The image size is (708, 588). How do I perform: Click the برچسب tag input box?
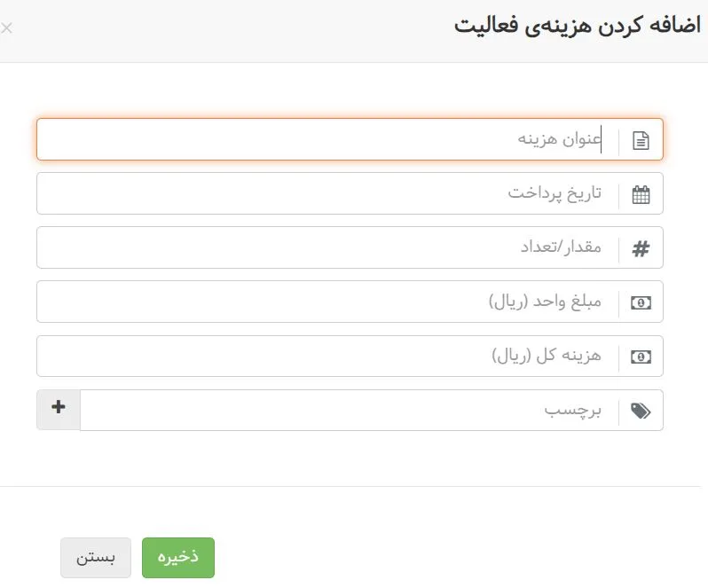click(346, 411)
